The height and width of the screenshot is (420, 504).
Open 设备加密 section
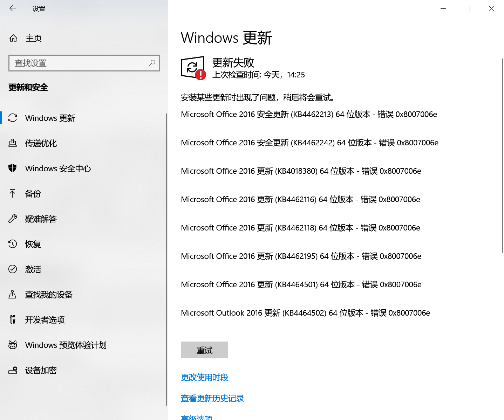(x=84, y=370)
